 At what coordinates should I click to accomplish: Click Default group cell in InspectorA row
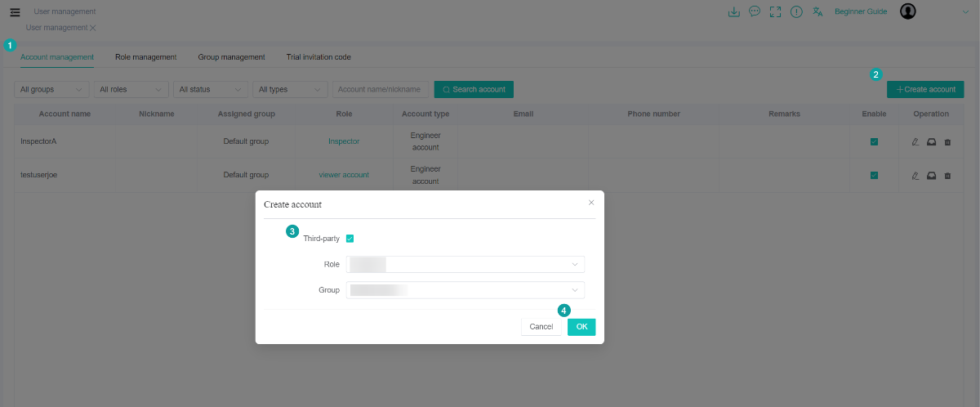coord(246,141)
